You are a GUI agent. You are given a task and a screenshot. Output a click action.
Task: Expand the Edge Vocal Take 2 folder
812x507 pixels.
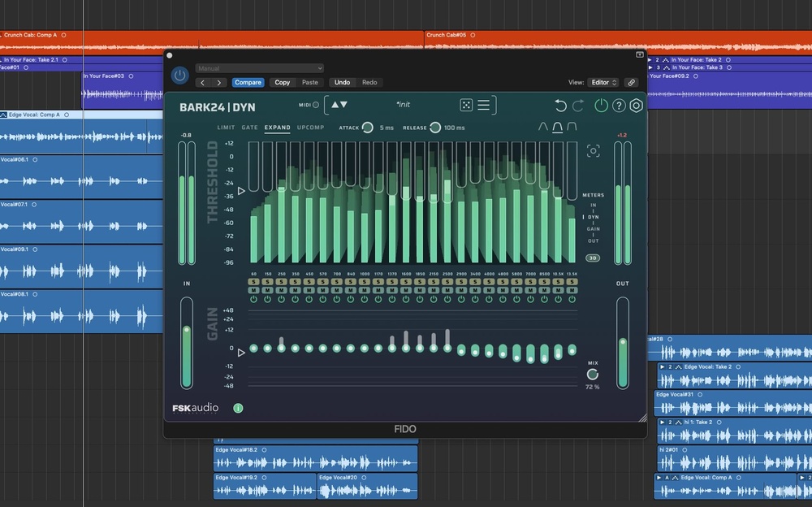click(x=662, y=367)
